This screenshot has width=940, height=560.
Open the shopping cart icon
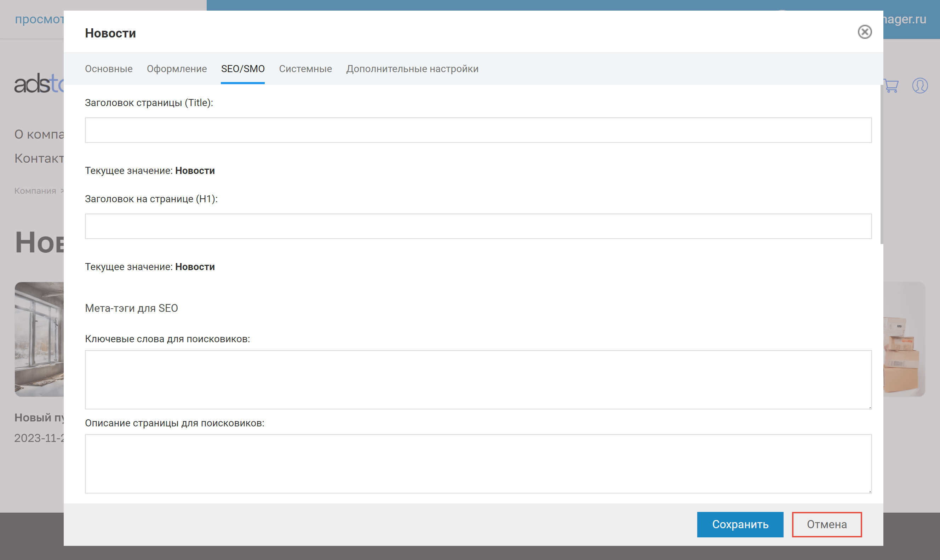pos(890,86)
